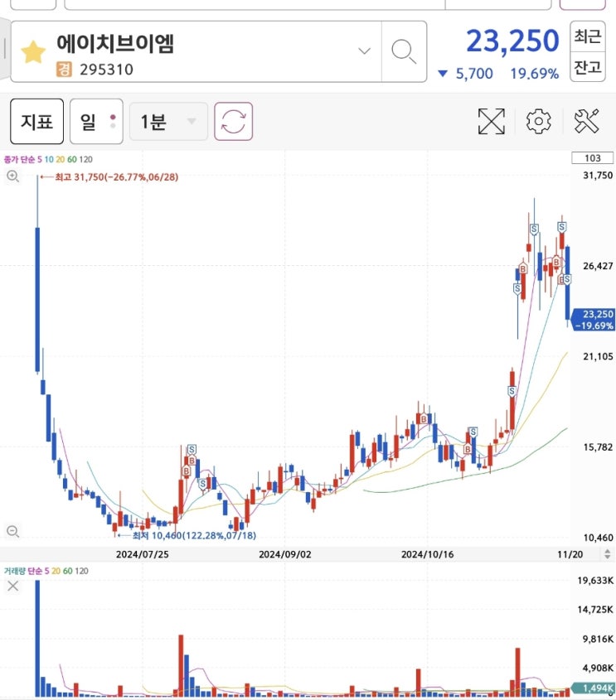
Task: Open the stock search magnifier
Action: [x=404, y=51]
